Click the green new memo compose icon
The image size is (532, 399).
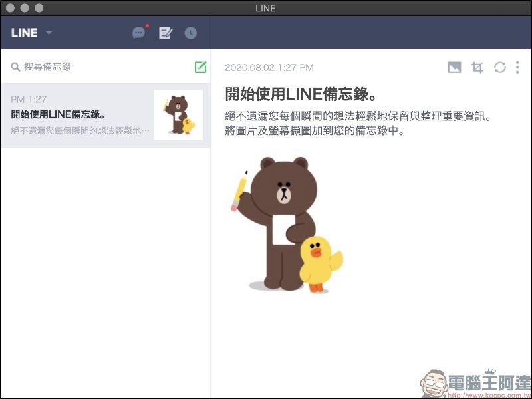click(x=201, y=67)
